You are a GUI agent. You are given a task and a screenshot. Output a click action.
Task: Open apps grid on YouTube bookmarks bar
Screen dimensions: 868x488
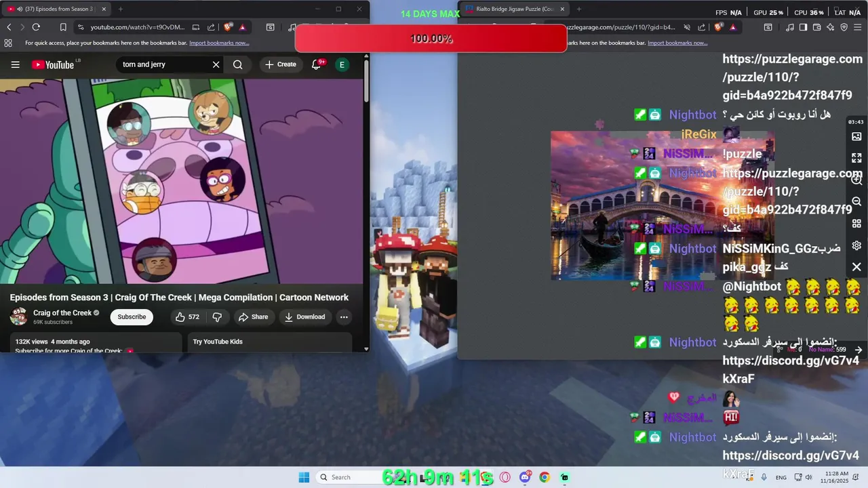(8, 43)
